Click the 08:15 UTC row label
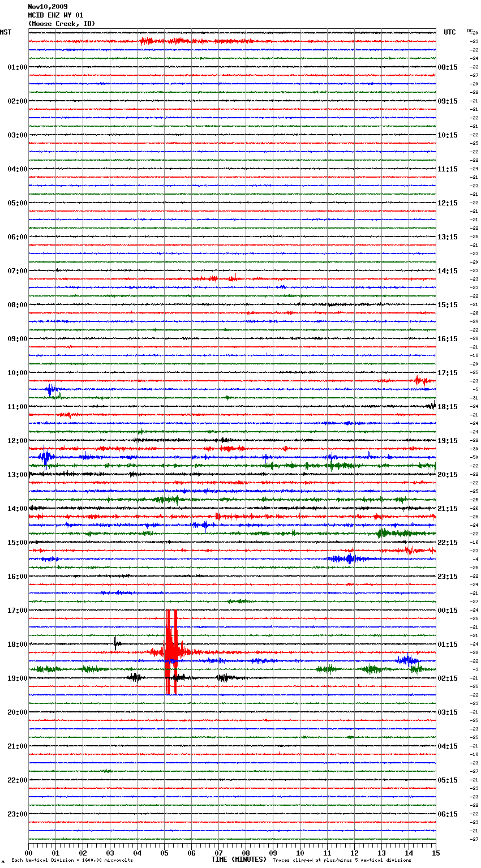Viewport: 481px width, 868px height. tap(448, 67)
